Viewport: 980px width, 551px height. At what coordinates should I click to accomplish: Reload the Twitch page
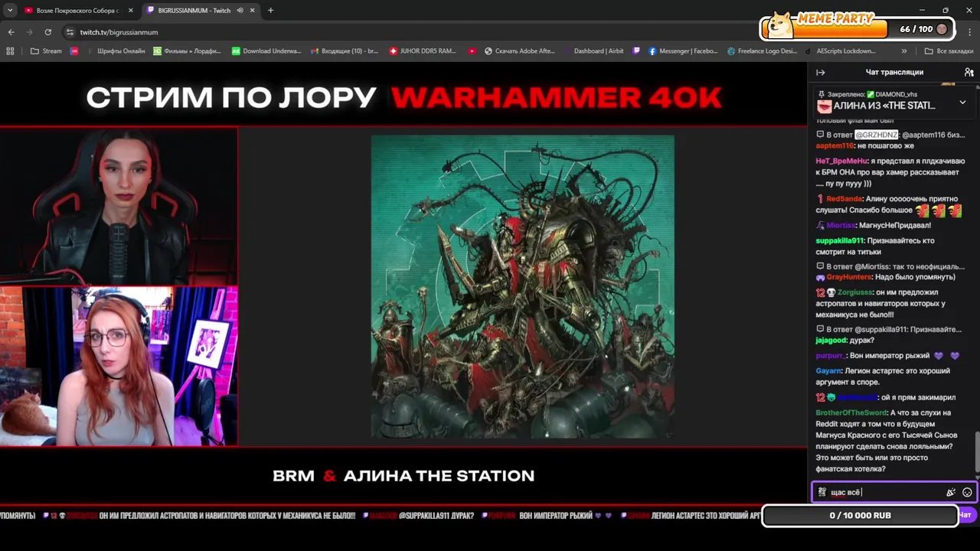tap(47, 32)
